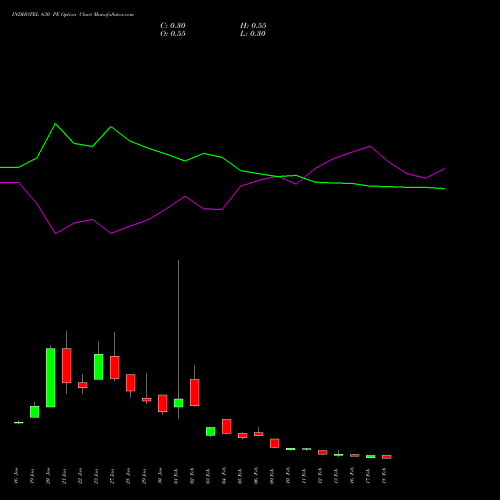The width and height of the screenshot is (500, 500).
Task: Click the 23 Jan date label
Action: pyautogui.click(x=97, y=476)
